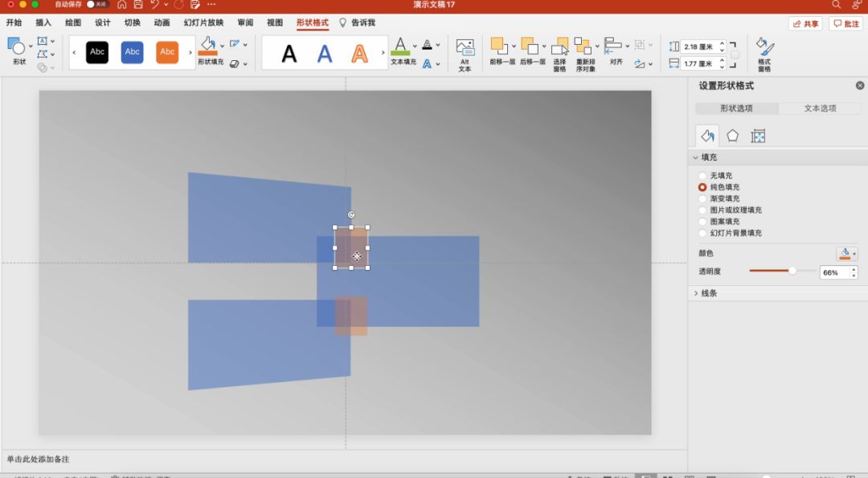Open the 格式窗格 format pane
The width and height of the screenshot is (868, 478).
pyautogui.click(x=764, y=54)
